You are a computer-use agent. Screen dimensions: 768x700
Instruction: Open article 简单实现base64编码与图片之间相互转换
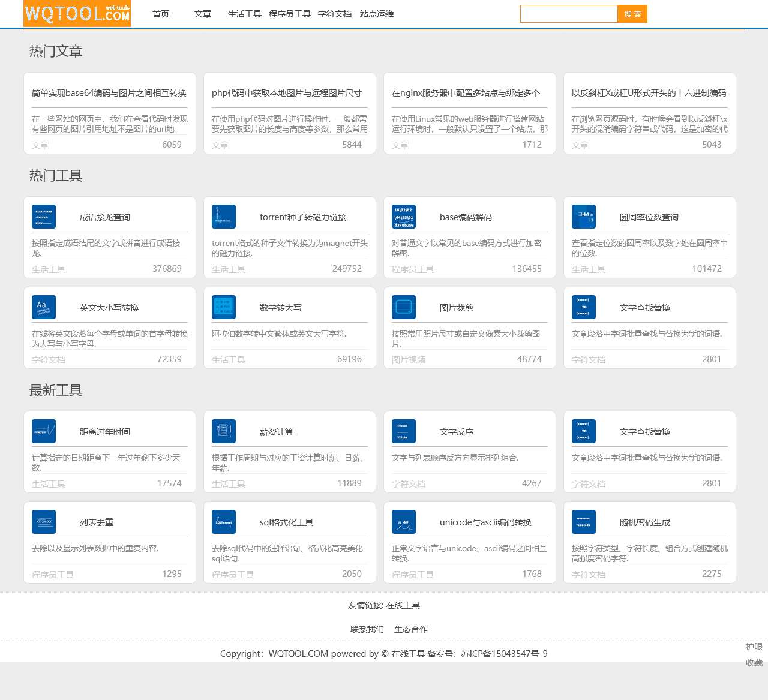109,93
